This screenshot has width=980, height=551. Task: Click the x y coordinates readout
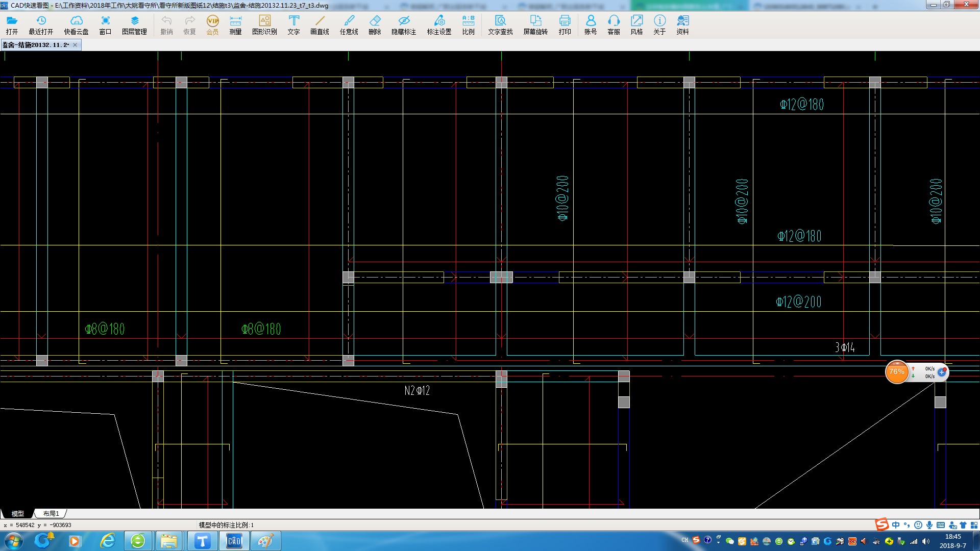pos(37,525)
